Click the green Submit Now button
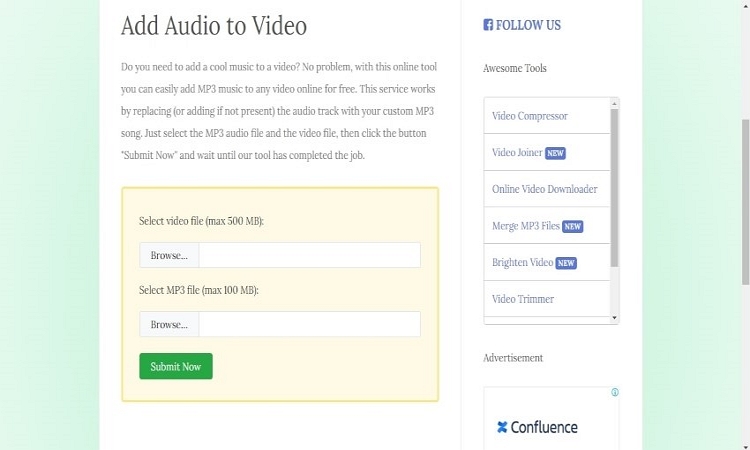The height and width of the screenshot is (450, 750). coord(176,366)
